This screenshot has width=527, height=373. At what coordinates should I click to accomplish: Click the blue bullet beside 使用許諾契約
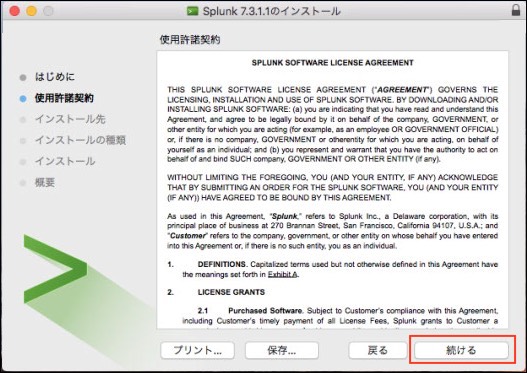tap(23, 99)
